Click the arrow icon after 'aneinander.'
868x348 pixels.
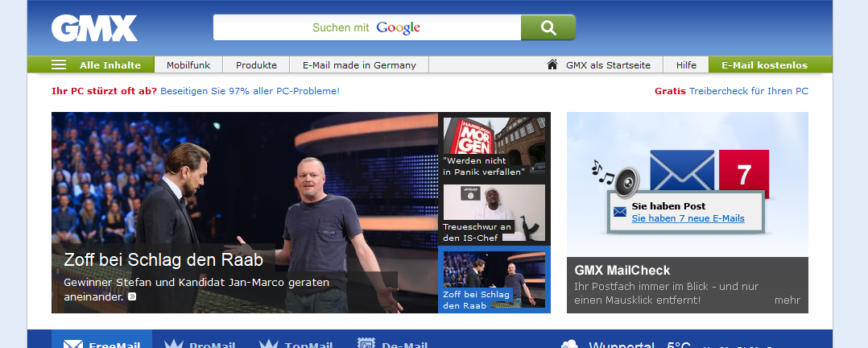coord(132,297)
